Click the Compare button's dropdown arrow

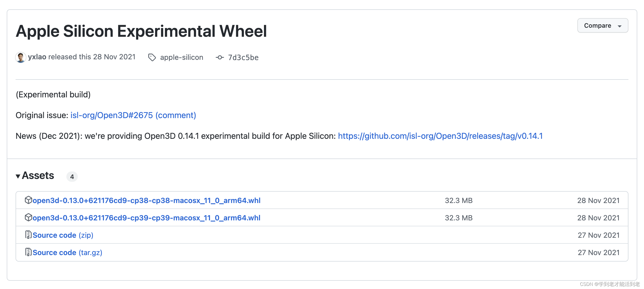click(620, 26)
